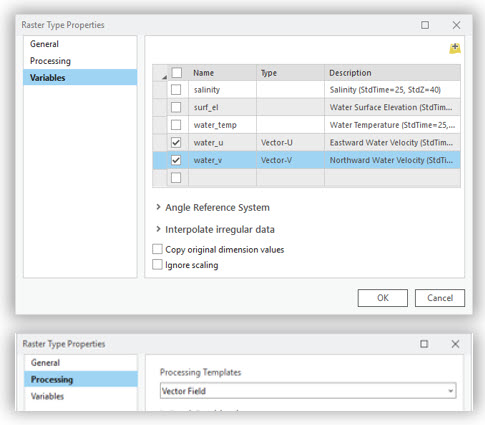The width and height of the screenshot is (485, 425).
Task: Select the water_v name cell
Action: tap(222, 160)
